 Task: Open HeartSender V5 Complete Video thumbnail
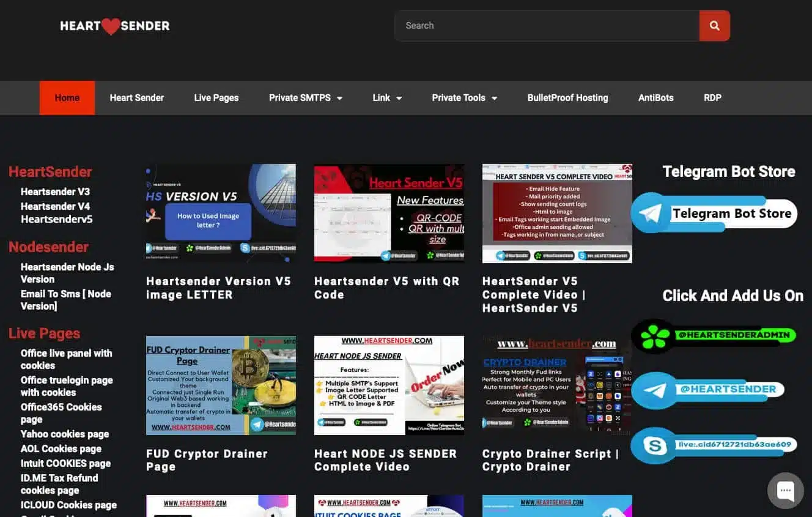click(557, 213)
